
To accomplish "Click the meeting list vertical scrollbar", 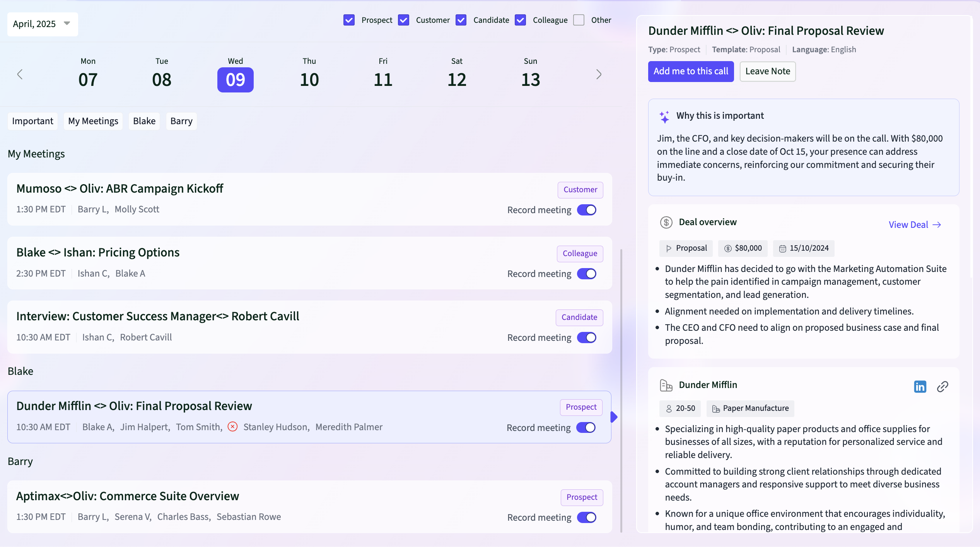I will [621, 391].
